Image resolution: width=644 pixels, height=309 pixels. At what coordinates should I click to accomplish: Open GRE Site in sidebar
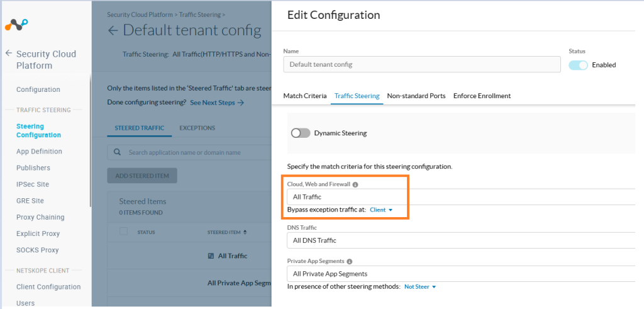click(x=30, y=201)
